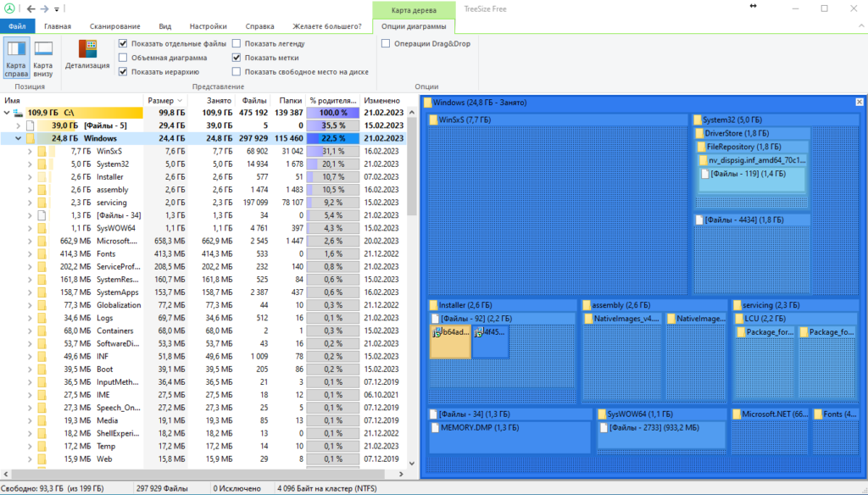Sort by the Занято column header
The height and width of the screenshot is (495, 868).
211,100
